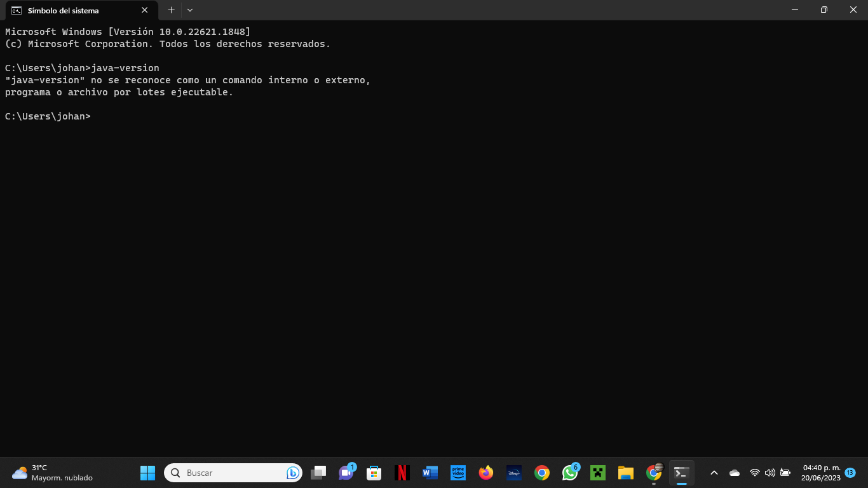Expand the terminal profiles dropdown arrow
Image resolution: width=868 pixels, height=488 pixels.
pos(190,10)
